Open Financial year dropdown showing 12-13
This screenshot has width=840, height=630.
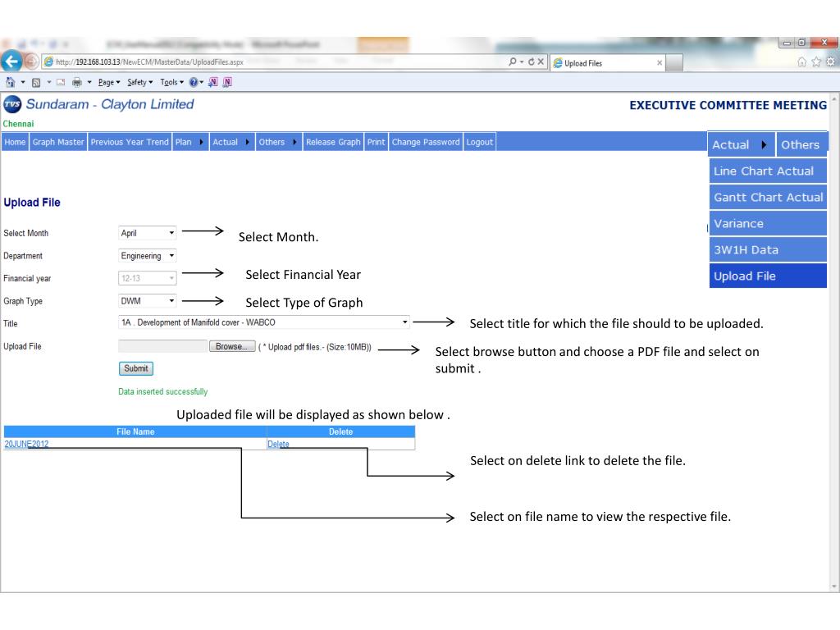click(x=148, y=278)
